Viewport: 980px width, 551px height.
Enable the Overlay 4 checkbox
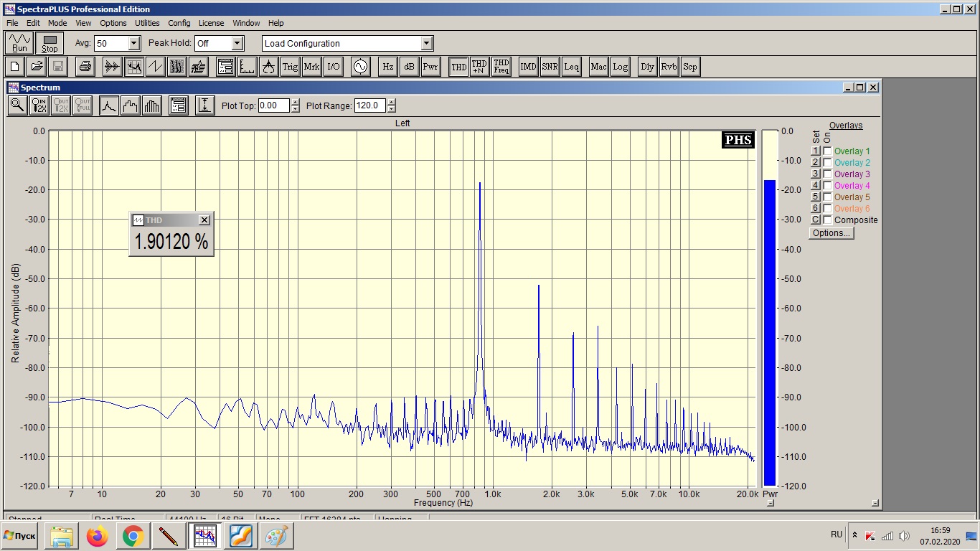pyautogui.click(x=827, y=186)
